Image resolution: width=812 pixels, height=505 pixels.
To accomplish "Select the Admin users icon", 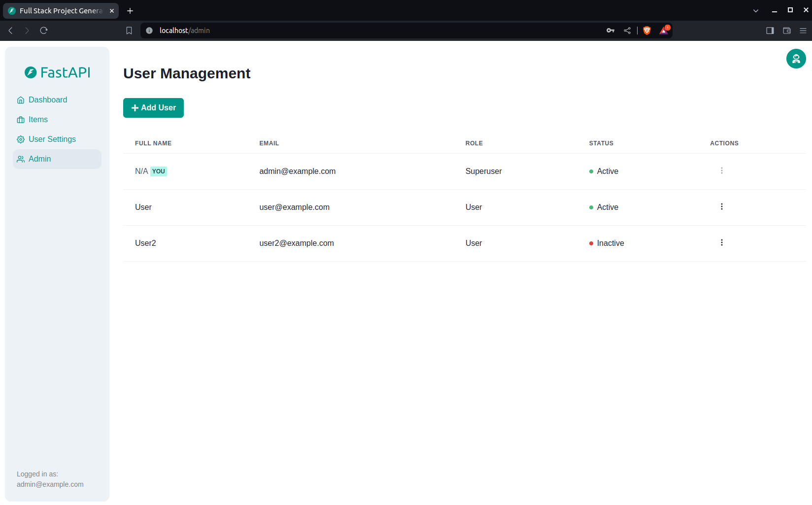I will click(21, 159).
